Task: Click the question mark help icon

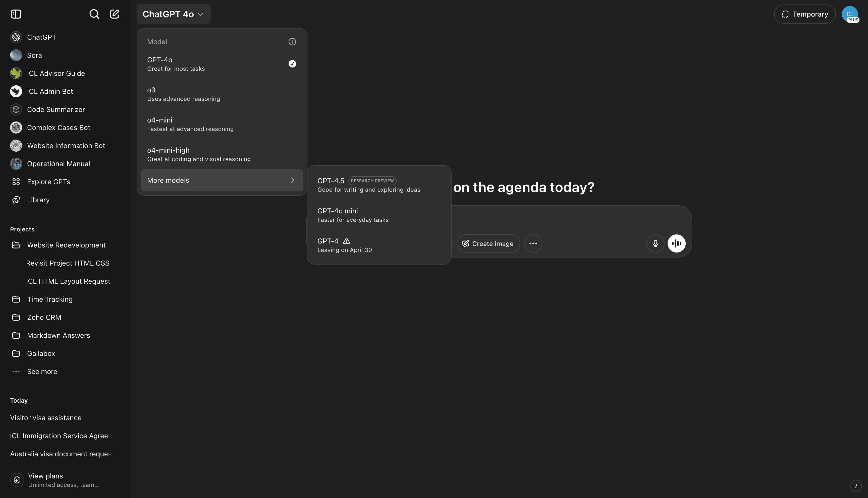Action: point(856,486)
